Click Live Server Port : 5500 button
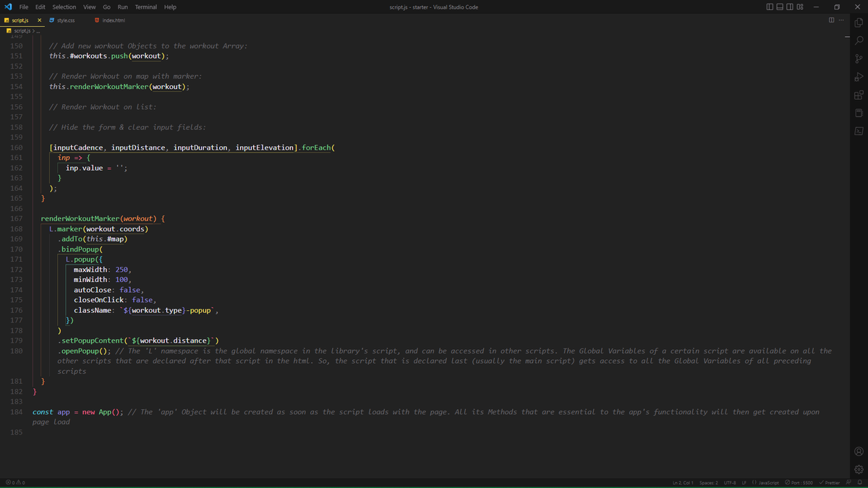The image size is (868, 488). pyautogui.click(x=799, y=482)
